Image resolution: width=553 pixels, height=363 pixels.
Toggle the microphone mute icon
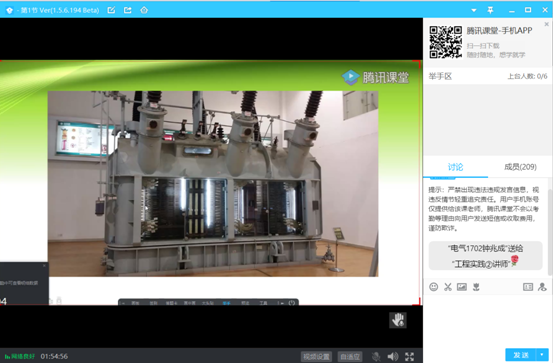pos(376,356)
